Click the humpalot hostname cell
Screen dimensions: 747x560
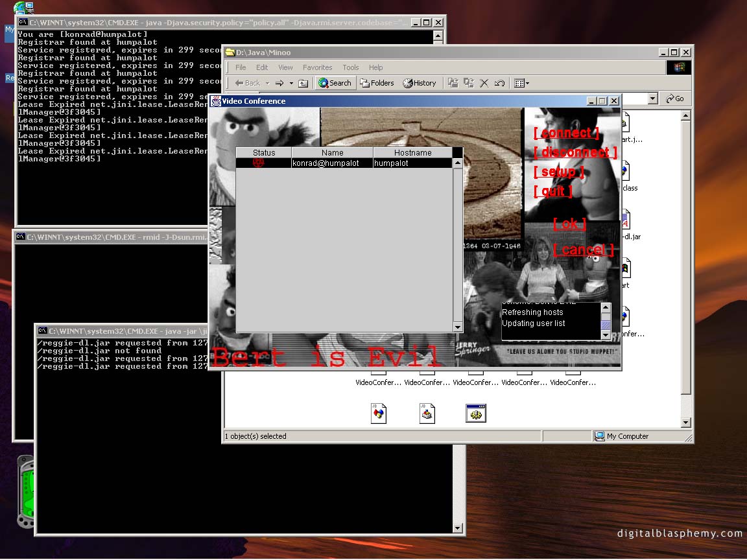click(x=412, y=163)
